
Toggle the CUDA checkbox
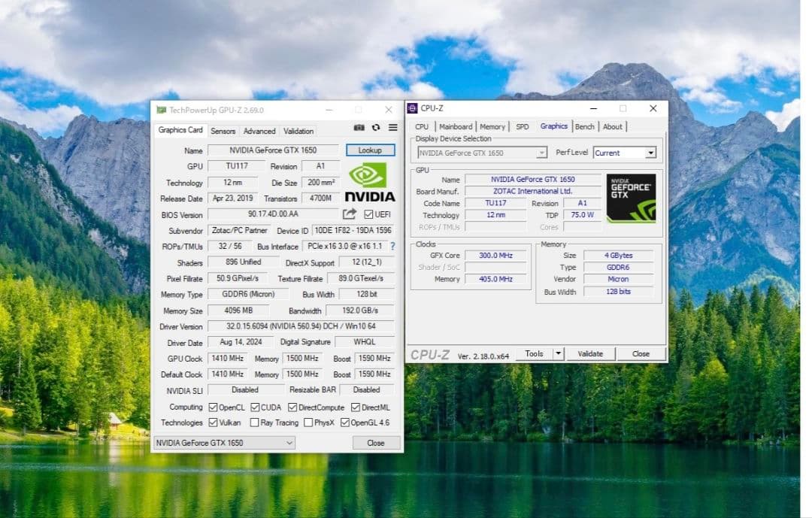click(255, 407)
